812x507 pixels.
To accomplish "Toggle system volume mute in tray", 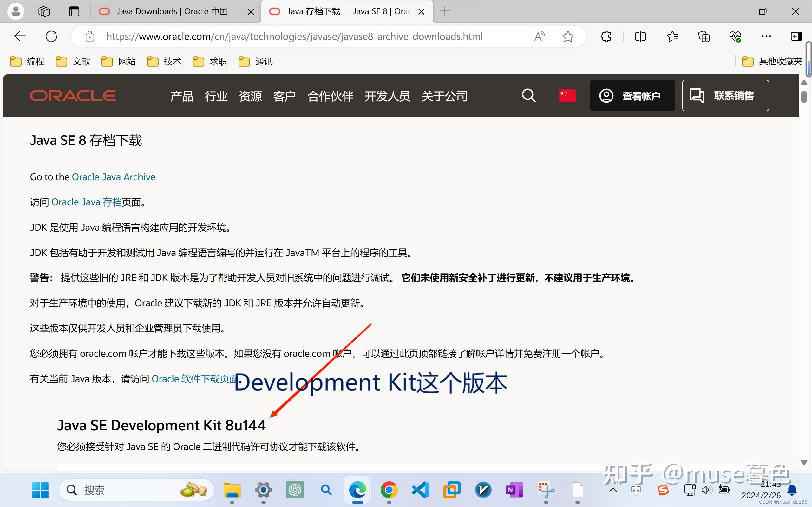I will 707,490.
